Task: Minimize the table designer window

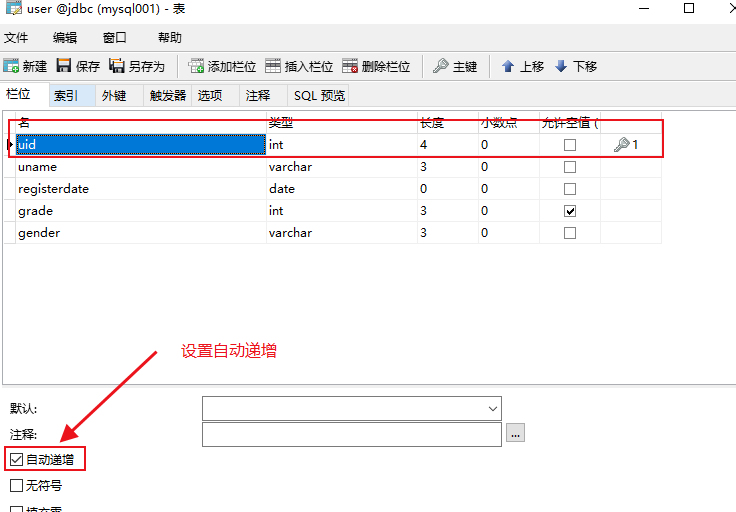Action: (644, 8)
